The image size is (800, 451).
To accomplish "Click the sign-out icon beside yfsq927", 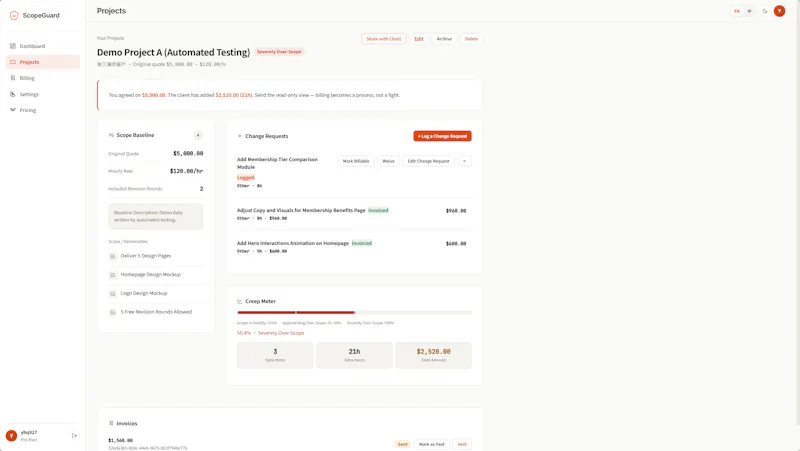I will 74,436.
